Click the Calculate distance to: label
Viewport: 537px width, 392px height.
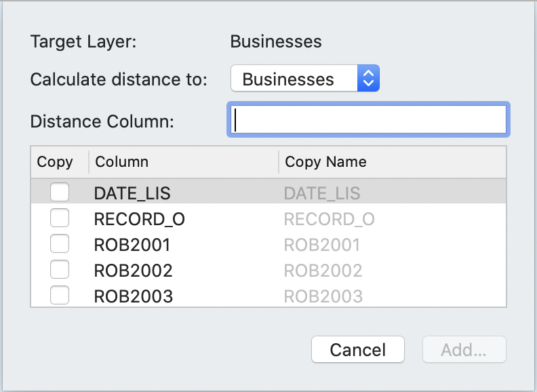coord(119,79)
